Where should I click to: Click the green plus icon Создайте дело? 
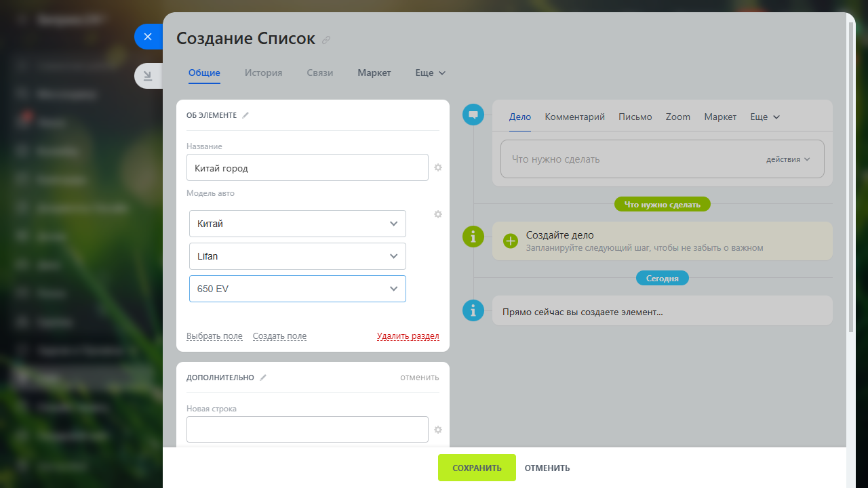pyautogui.click(x=510, y=241)
